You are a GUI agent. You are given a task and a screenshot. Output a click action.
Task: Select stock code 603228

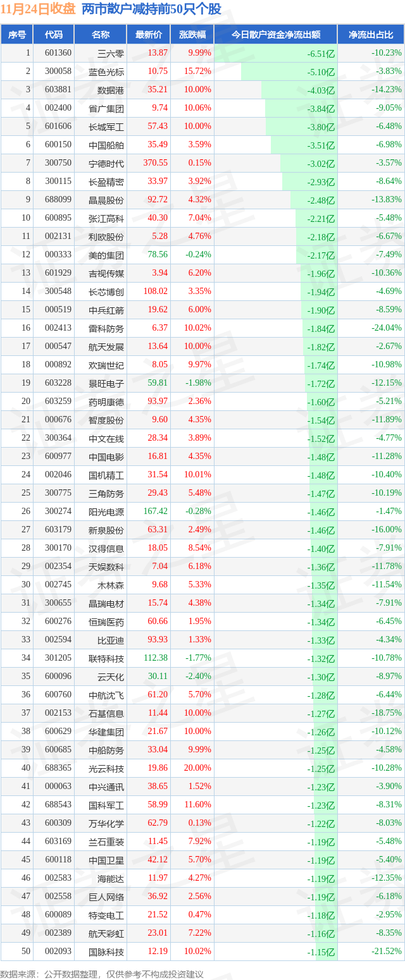pos(58,383)
